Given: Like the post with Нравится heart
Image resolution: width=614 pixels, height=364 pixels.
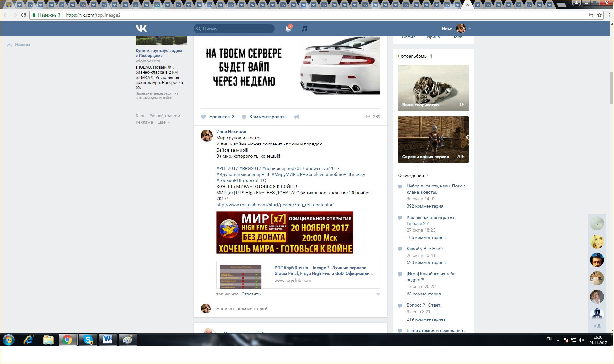Looking at the screenshot, I should click(x=203, y=117).
